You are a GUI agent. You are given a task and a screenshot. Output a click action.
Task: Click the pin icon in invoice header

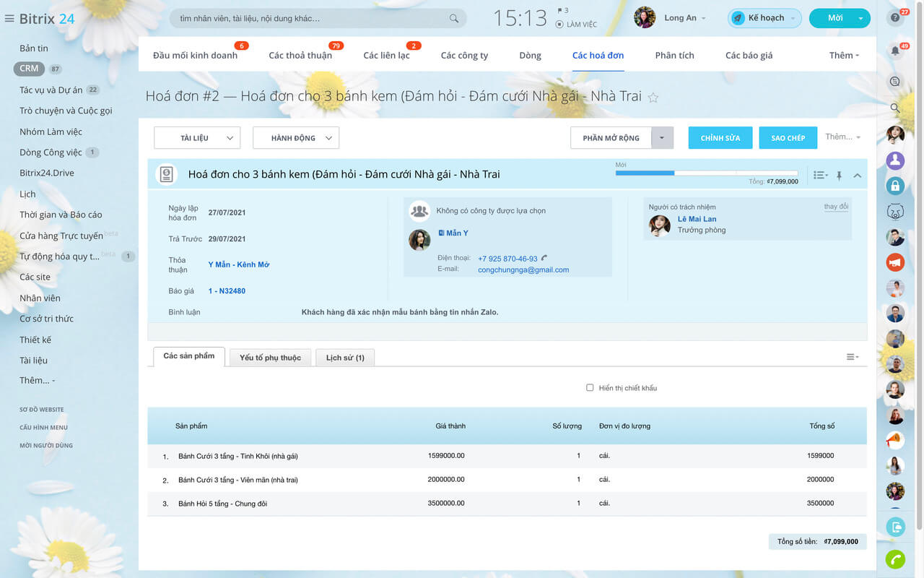(x=839, y=175)
